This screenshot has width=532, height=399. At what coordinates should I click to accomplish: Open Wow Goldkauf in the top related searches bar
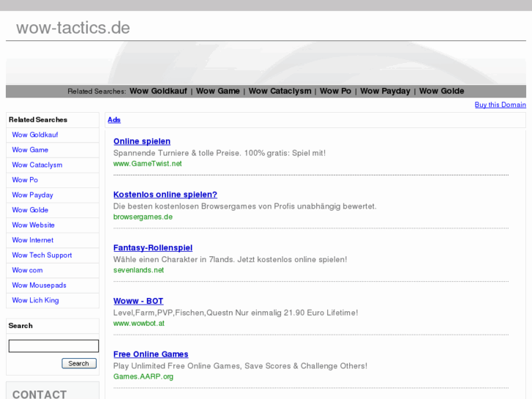click(158, 91)
